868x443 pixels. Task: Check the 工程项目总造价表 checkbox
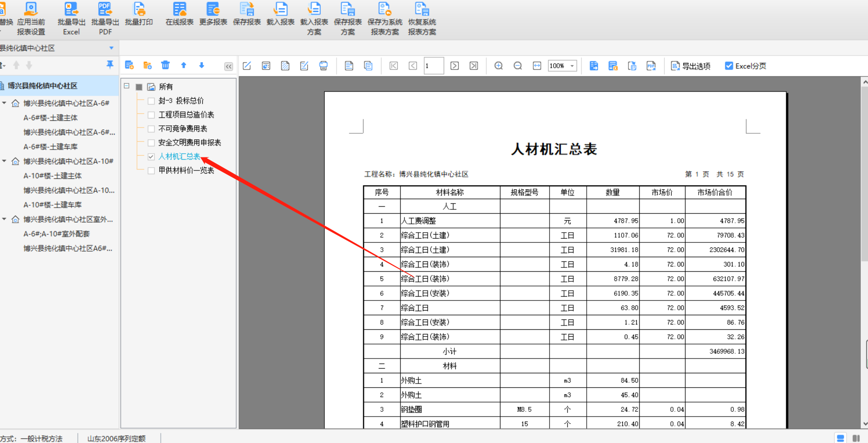(x=151, y=115)
